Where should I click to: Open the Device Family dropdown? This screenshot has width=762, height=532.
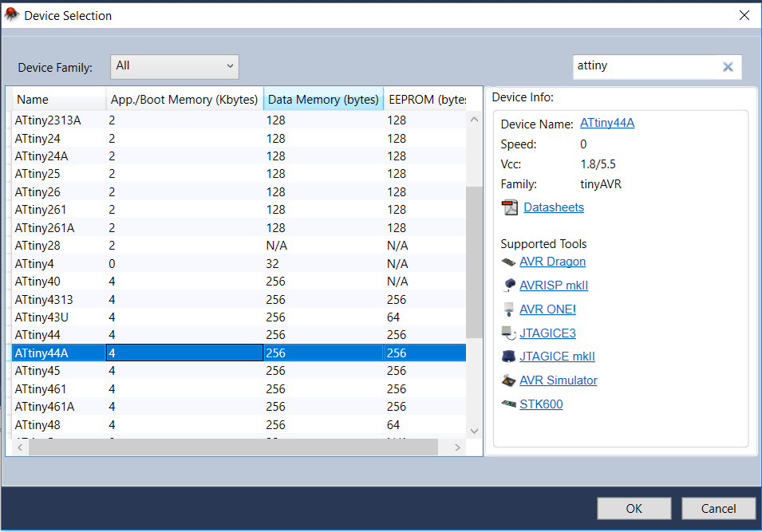pyautogui.click(x=175, y=66)
